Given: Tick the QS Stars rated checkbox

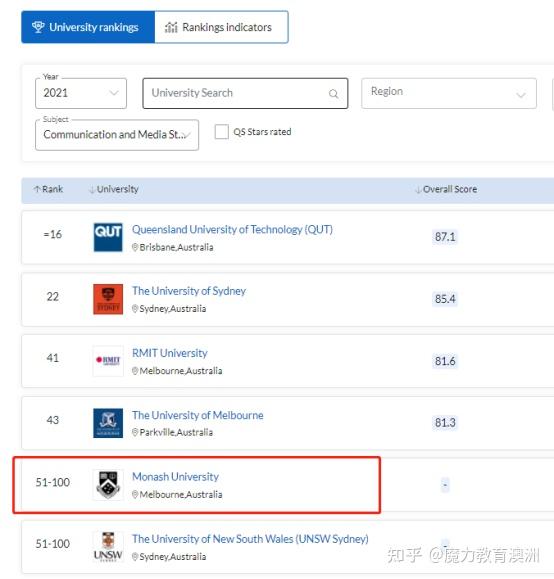Looking at the screenshot, I should [222, 131].
